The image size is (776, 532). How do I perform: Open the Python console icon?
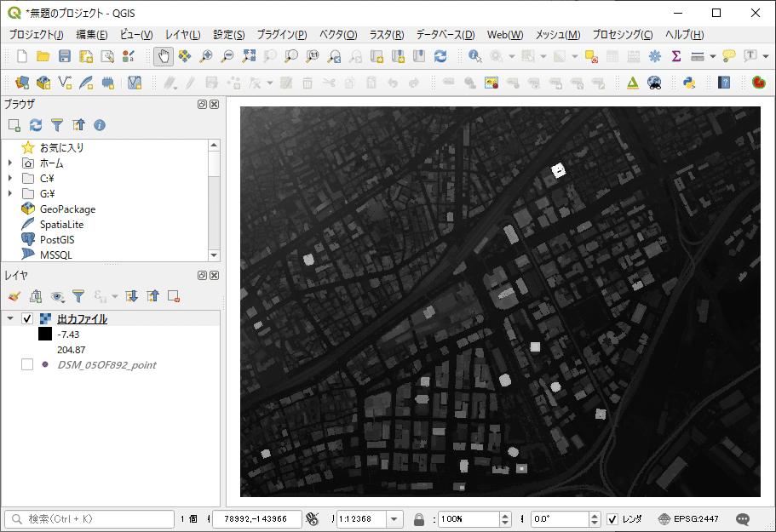689,83
